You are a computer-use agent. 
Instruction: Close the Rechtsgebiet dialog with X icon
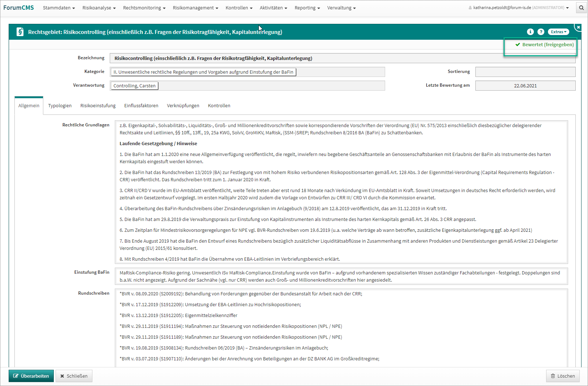coord(578,27)
